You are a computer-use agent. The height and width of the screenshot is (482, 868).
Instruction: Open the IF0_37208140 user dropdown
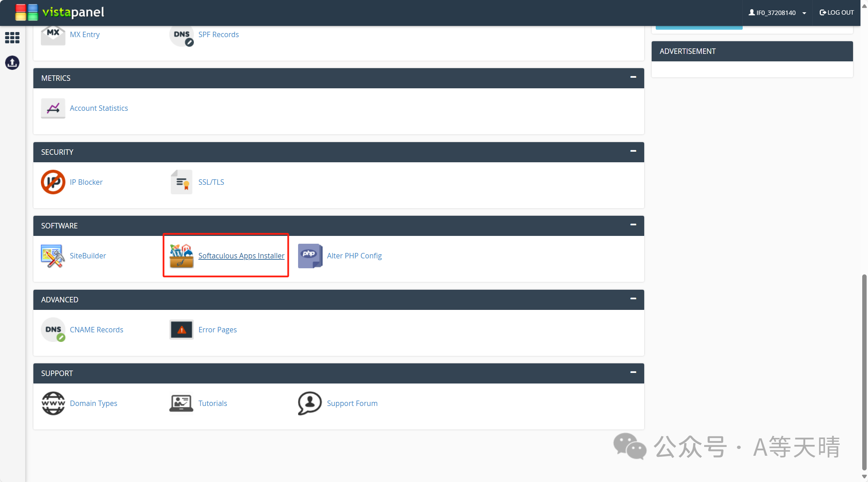tap(777, 13)
